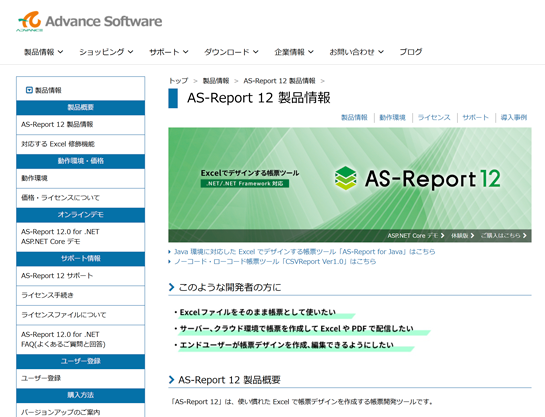
Task: Go to the ブログ page
Action: (x=410, y=52)
